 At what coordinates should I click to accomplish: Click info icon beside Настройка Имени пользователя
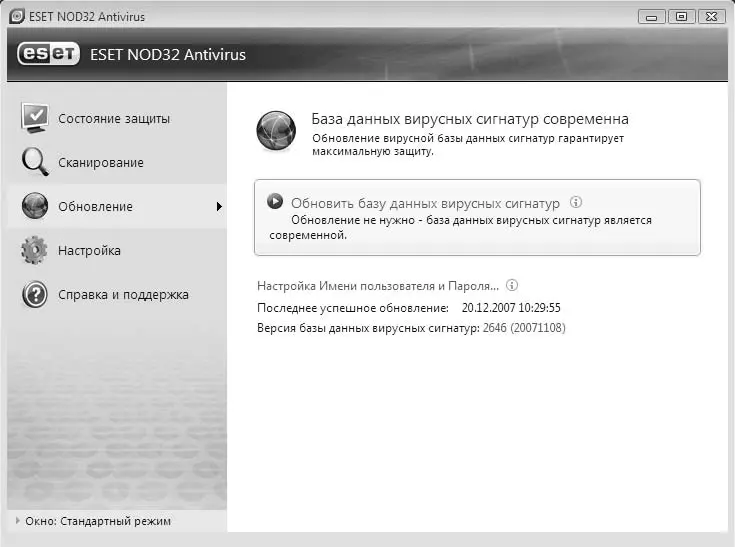512,285
